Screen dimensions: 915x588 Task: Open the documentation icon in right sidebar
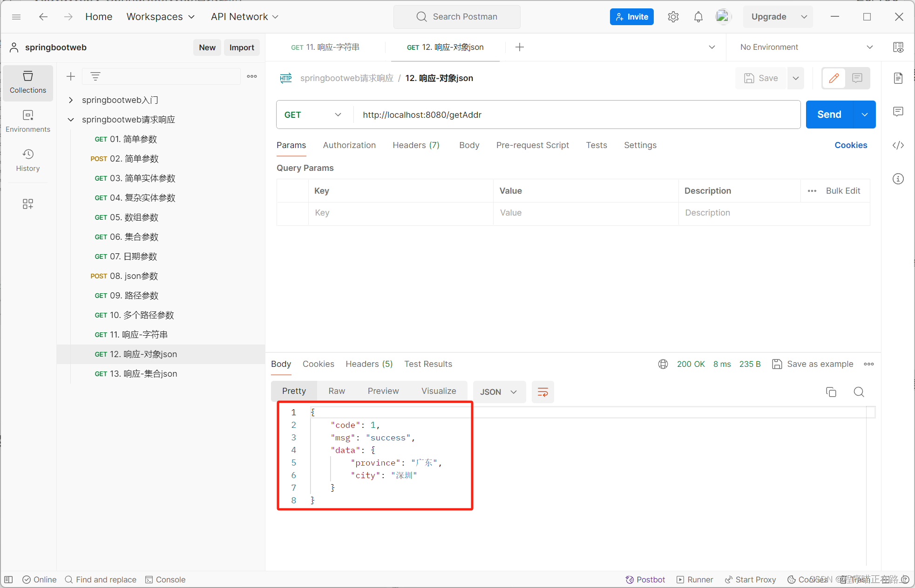[x=898, y=78]
